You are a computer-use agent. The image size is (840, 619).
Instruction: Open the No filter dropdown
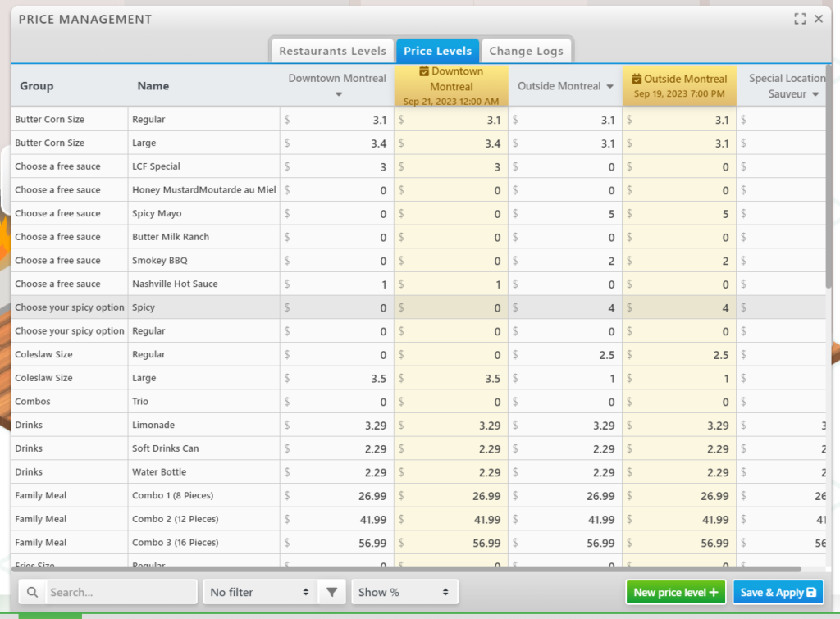(x=260, y=592)
